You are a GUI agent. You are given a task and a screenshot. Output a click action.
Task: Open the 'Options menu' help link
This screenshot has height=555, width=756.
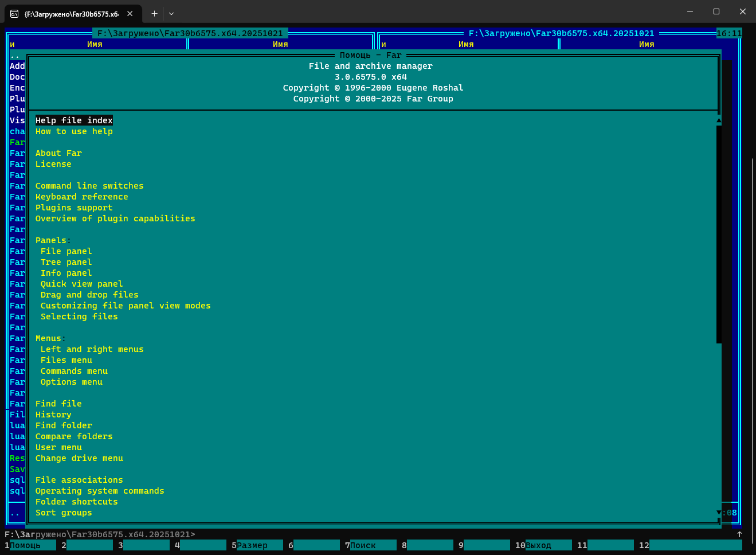click(x=72, y=382)
